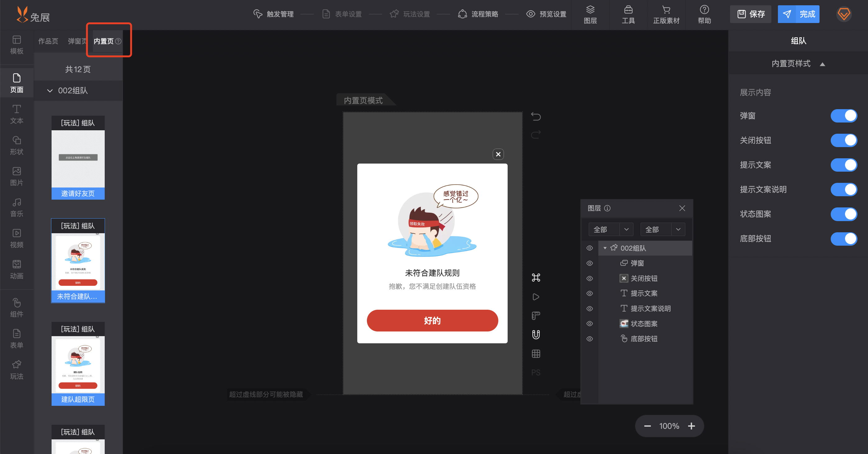Viewport: 868px width, 454px height.
Task: Switch to the 内置页 tab
Action: coord(103,41)
